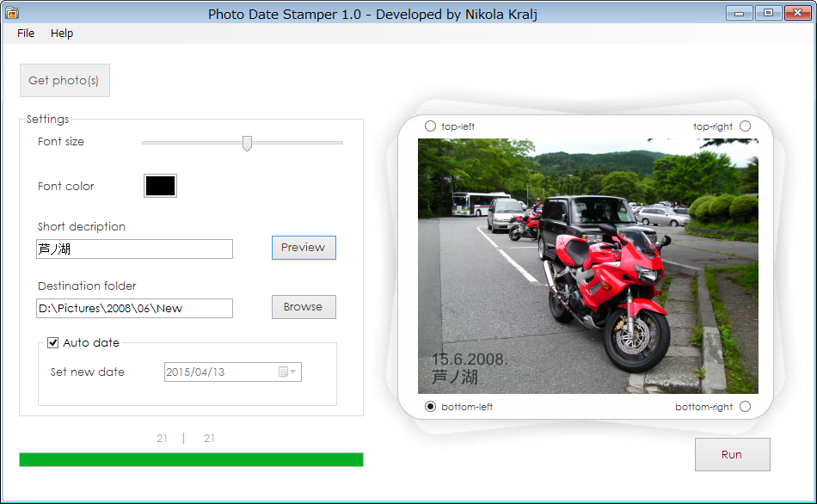Select the top-left stamp position
Screen dimensions: 817x504
pyautogui.click(x=429, y=126)
